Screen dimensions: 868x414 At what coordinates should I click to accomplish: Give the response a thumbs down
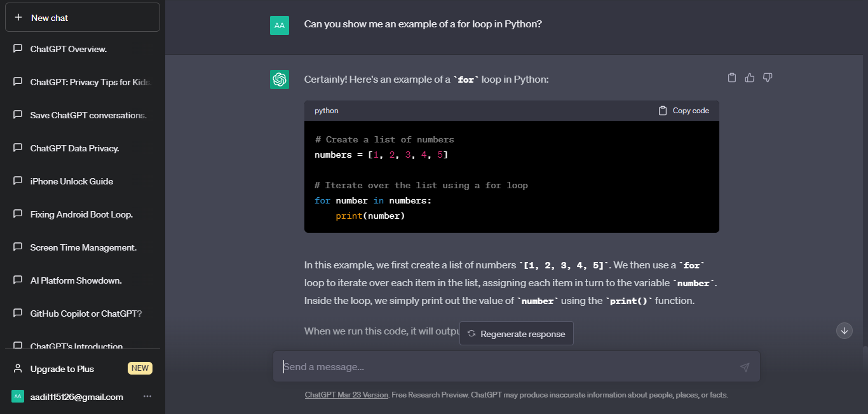click(x=768, y=78)
